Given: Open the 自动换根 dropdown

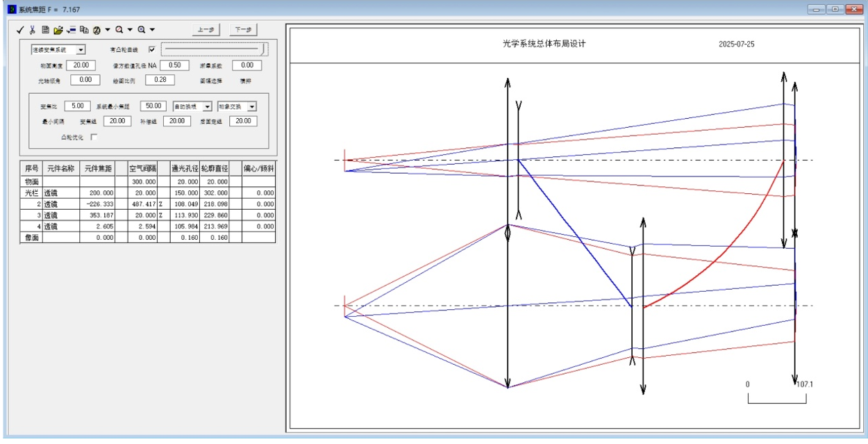Looking at the screenshot, I should (x=207, y=107).
